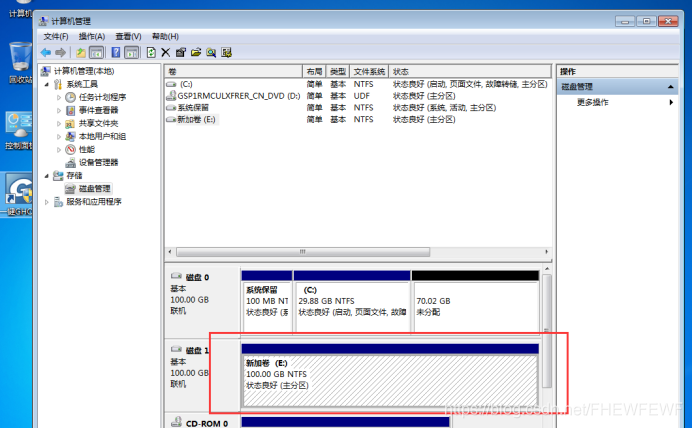Click the Properties icon in toolbar
The height and width of the screenshot is (428, 693).
click(181, 53)
